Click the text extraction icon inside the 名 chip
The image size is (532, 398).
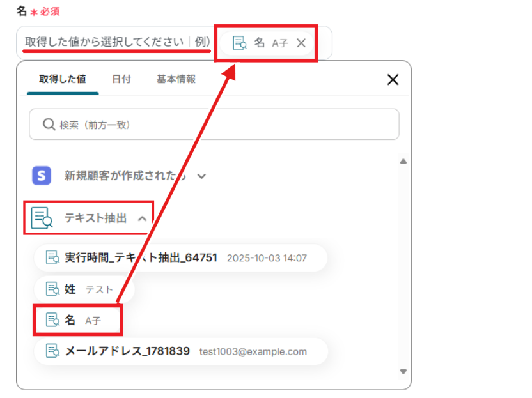tap(240, 43)
